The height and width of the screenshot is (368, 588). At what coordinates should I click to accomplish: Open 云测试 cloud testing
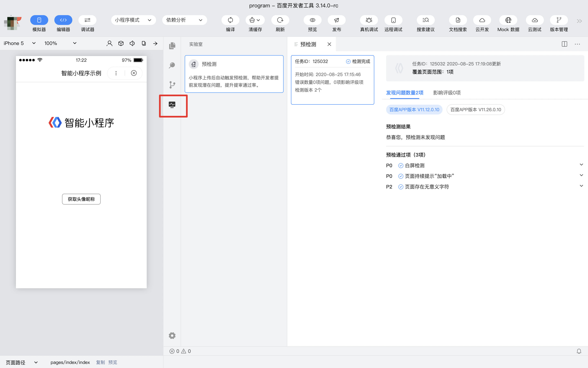click(x=535, y=20)
